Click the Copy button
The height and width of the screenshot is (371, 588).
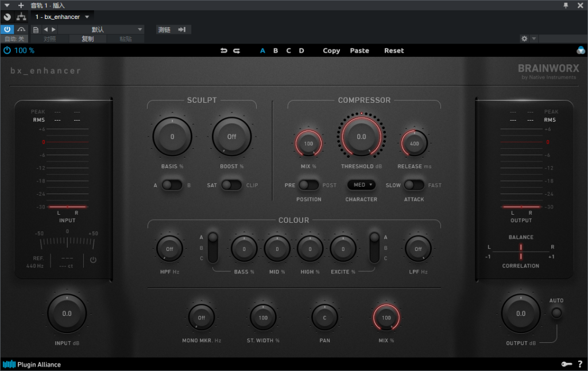[x=331, y=51]
